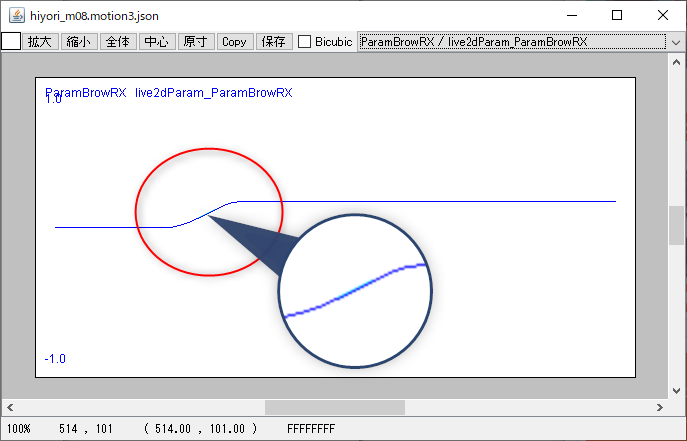Click the 全体 fit-all button

pyautogui.click(x=117, y=42)
